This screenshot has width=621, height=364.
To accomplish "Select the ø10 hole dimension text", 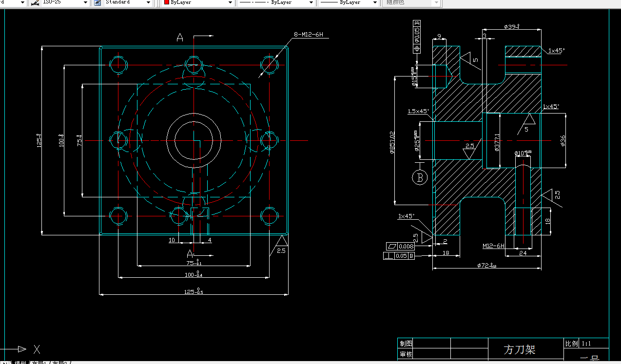I will coord(523,153).
